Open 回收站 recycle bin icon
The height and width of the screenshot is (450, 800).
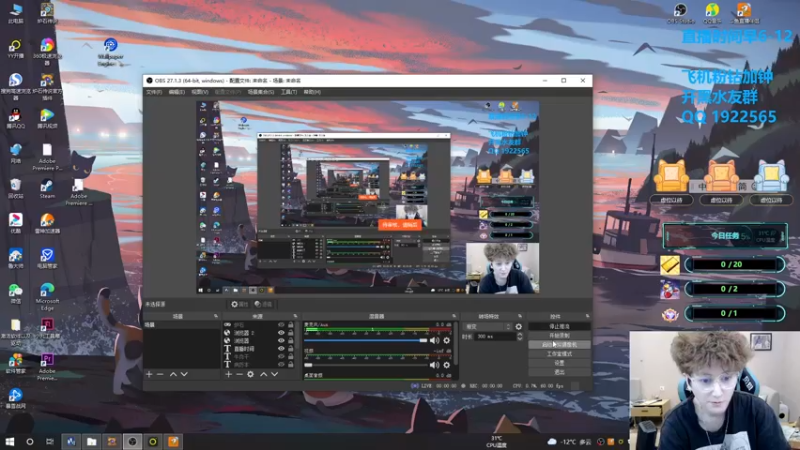pyautogui.click(x=15, y=188)
